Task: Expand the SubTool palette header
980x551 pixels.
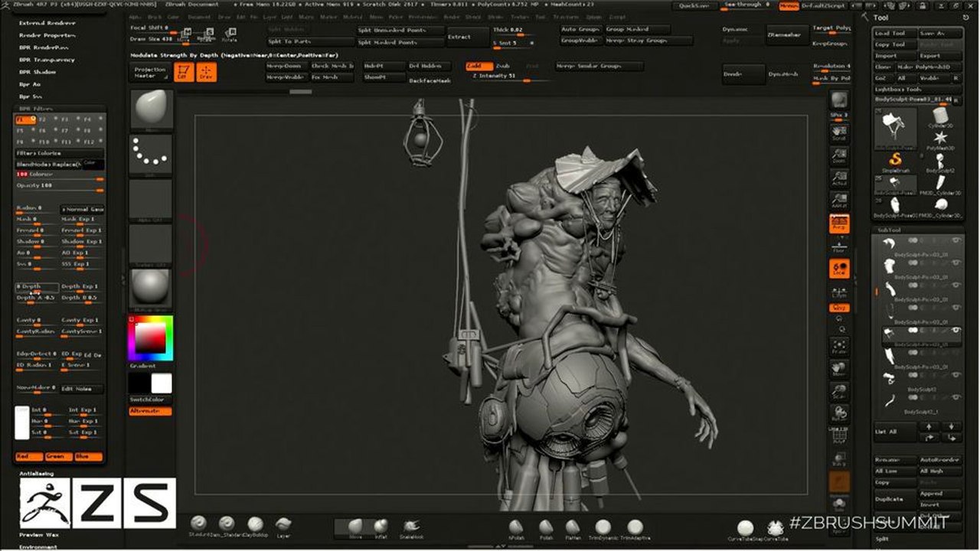Action: [x=890, y=230]
